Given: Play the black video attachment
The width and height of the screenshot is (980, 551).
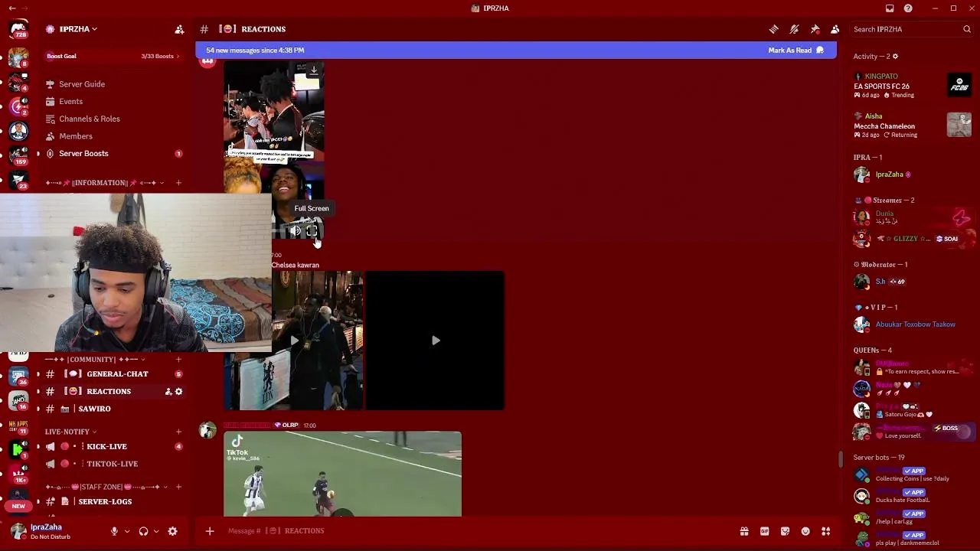Looking at the screenshot, I should click(x=435, y=341).
